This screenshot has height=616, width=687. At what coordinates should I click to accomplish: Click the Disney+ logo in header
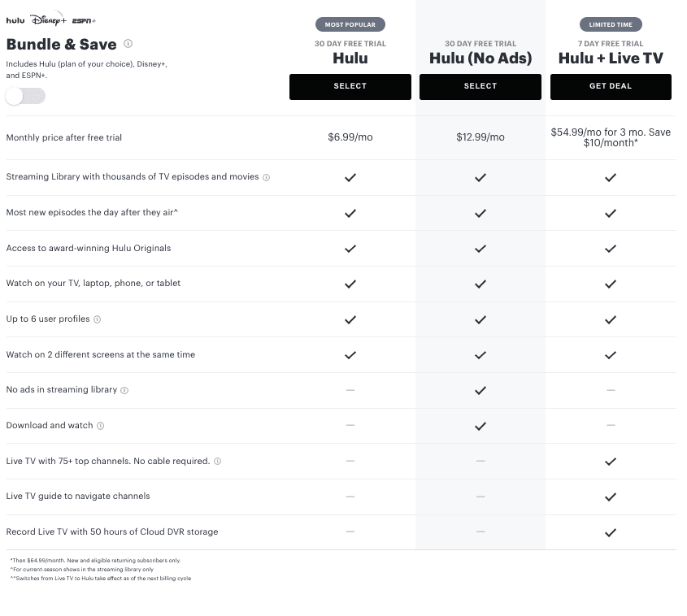[x=49, y=20]
